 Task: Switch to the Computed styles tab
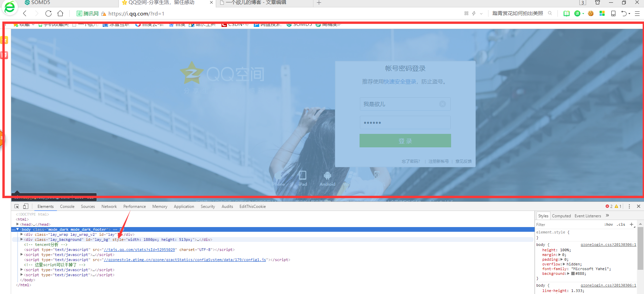(561, 216)
